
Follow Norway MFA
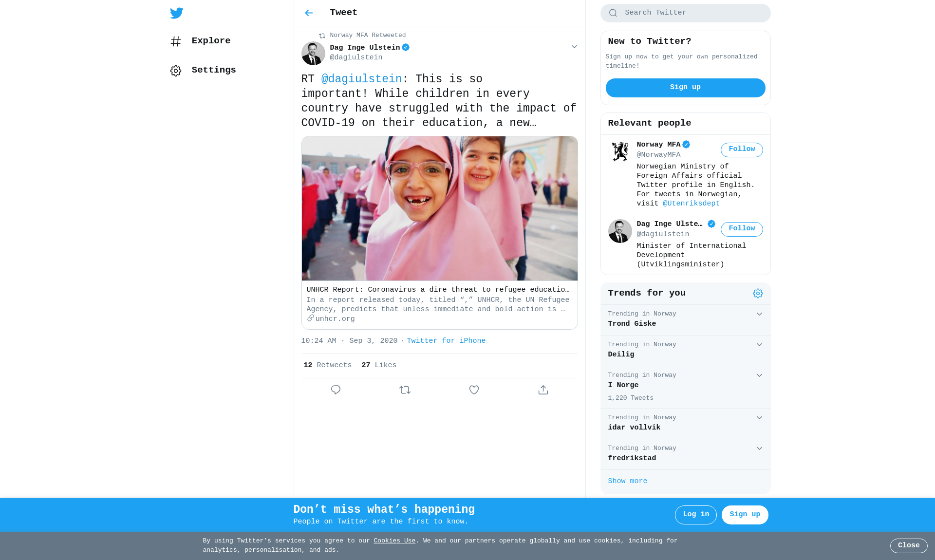[742, 150]
